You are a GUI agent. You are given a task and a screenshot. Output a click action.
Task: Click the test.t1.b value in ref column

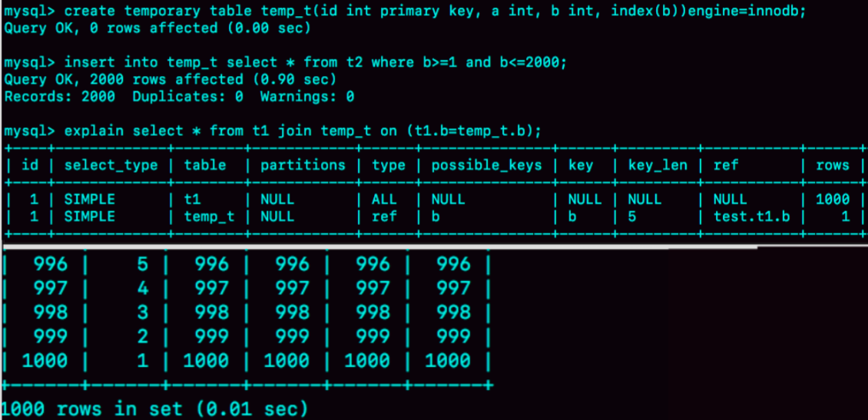[x=750, y=217]
